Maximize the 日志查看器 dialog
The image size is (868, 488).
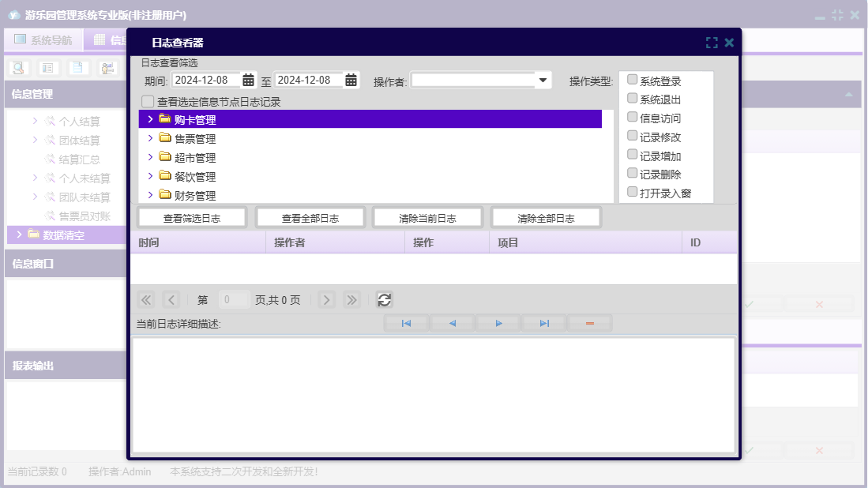pyautogui.click(x=712, y=43)
